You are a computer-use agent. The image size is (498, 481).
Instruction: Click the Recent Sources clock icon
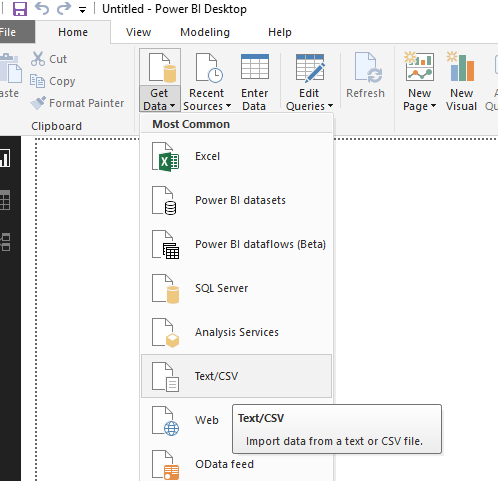(x=209, y=68)
